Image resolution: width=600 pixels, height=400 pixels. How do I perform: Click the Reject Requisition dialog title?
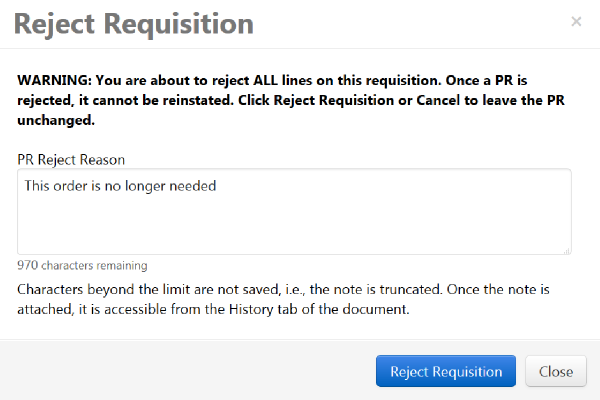coord(133,23)
